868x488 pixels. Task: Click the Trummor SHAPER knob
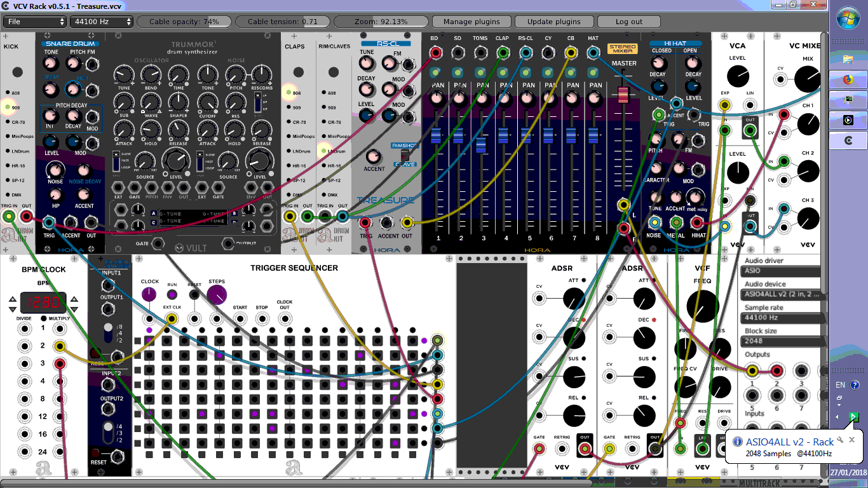coord(179,103)
